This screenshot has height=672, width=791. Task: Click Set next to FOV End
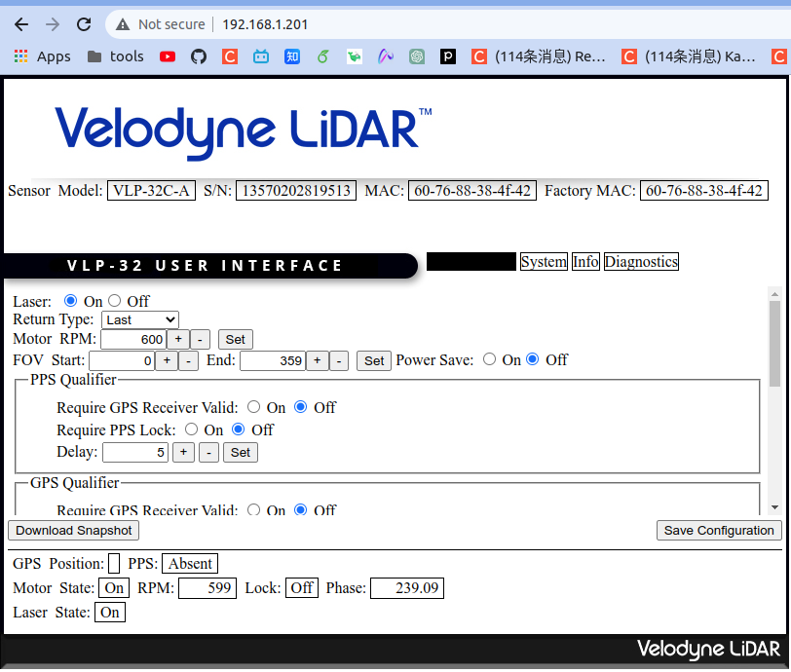click(374, 360)
